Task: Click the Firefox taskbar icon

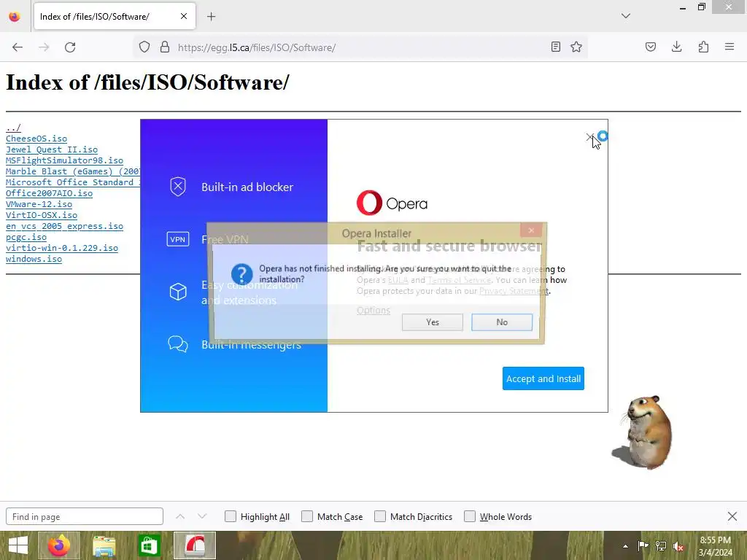Action: (59, 545)
